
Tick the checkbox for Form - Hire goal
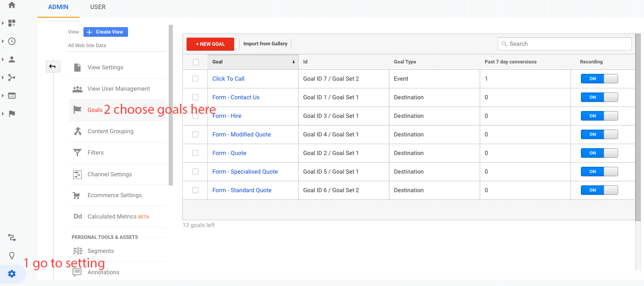pos(196,116)
